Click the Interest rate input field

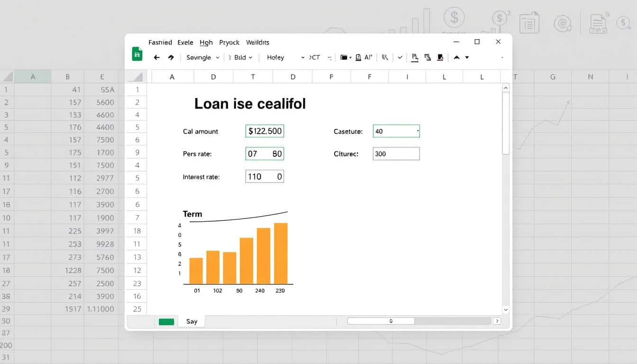point(264,176)
